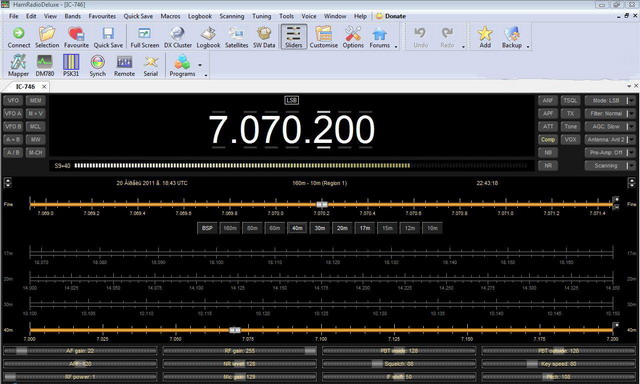640x384 pixels.
Task: Click the Connect toolbar icon
Action: click(19, 37)
